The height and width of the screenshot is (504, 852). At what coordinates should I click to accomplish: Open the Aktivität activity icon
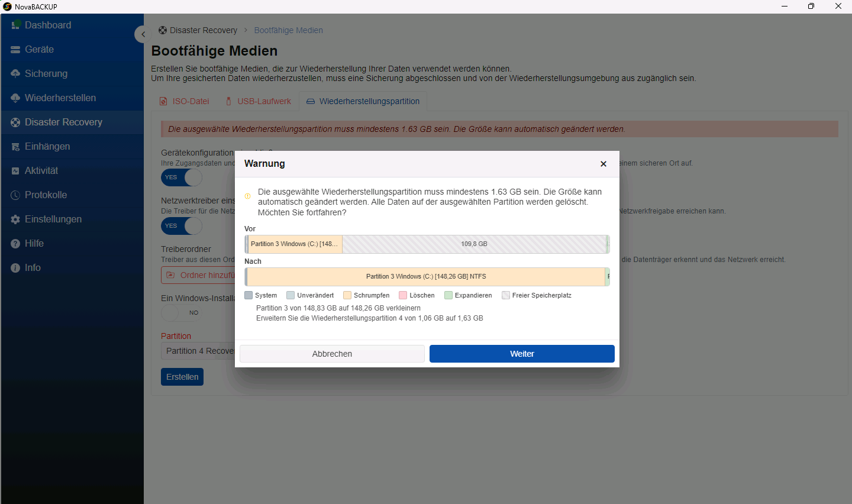tap(15, 170)
